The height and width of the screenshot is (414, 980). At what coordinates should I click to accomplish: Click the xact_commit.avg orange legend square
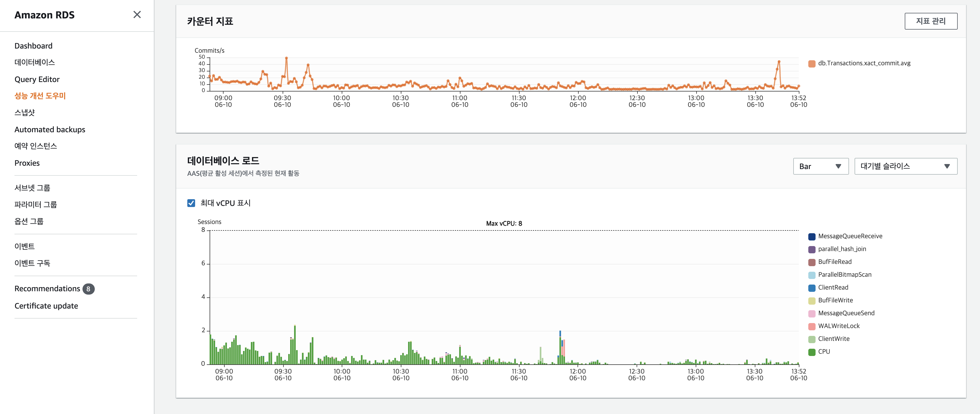(811, 64)
